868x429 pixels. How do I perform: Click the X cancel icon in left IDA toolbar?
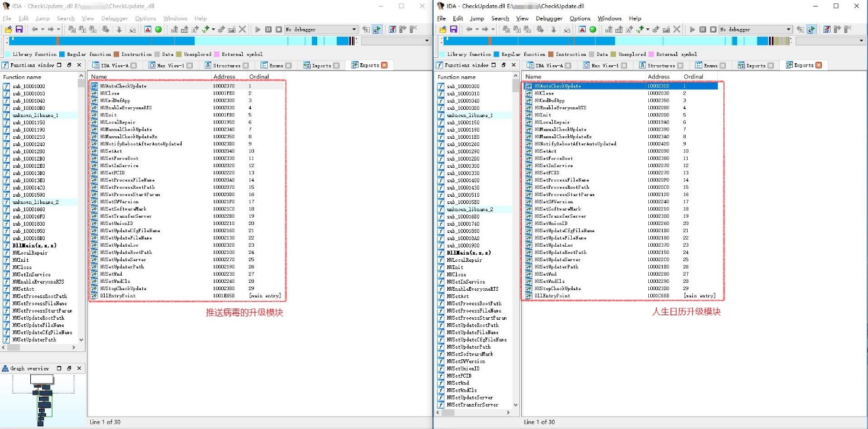(242, 30)
